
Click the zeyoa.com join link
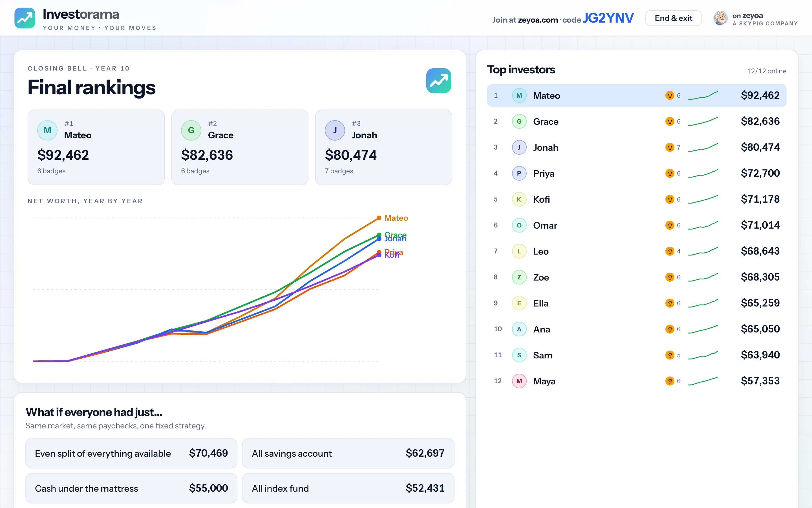click(x=538, y=20)
